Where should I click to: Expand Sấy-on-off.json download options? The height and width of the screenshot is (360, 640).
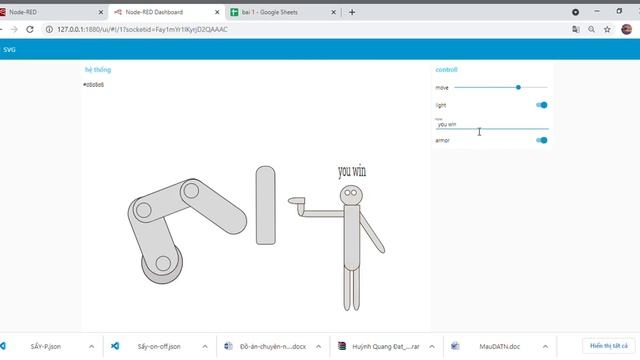pos(205,346)
